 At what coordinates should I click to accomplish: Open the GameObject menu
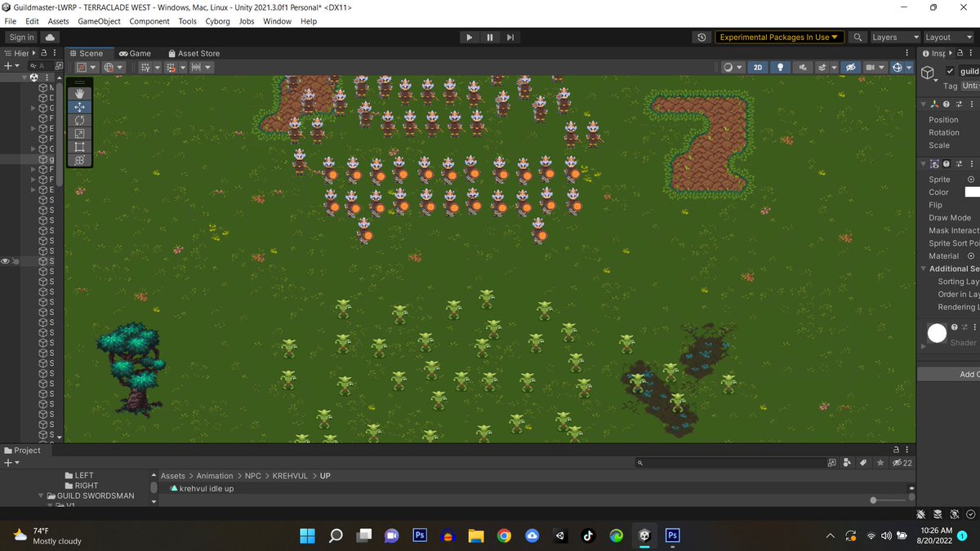(100, 21)
